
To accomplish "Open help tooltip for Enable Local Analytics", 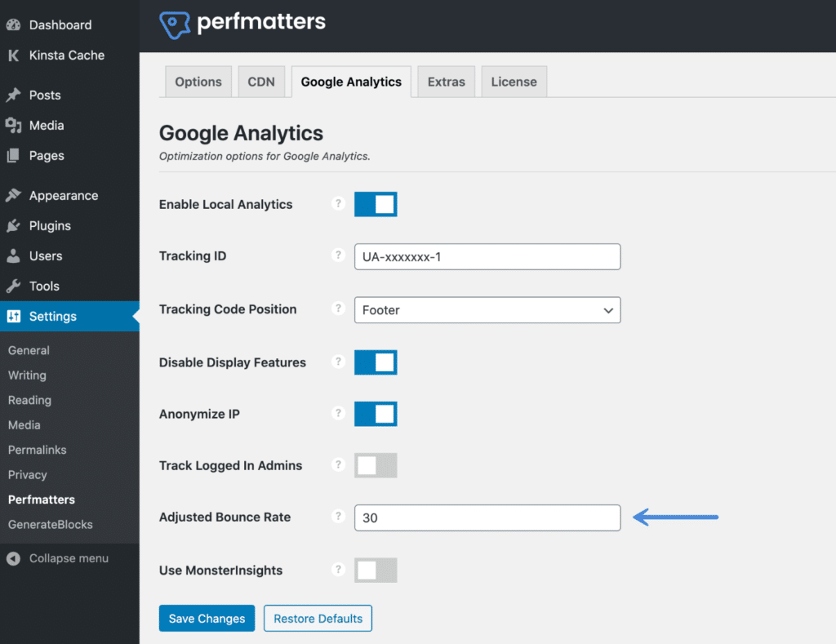I will coord(338,204).
